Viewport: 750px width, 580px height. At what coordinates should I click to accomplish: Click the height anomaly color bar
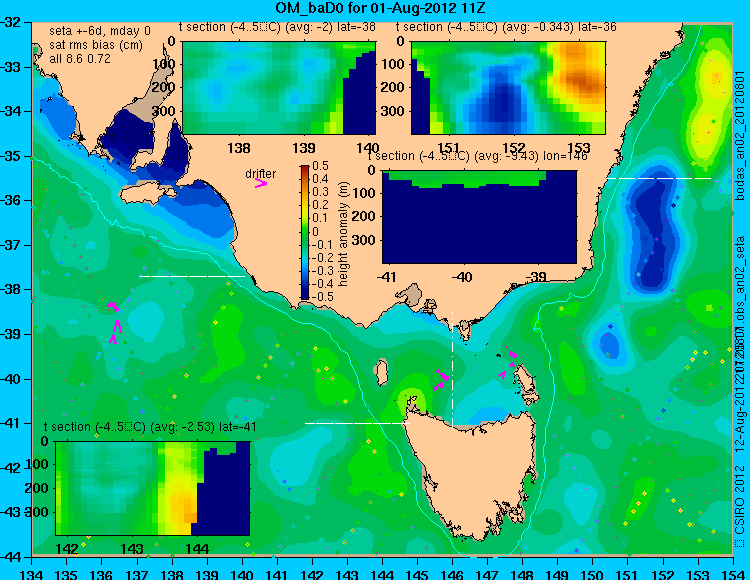(x=305, y=232)
